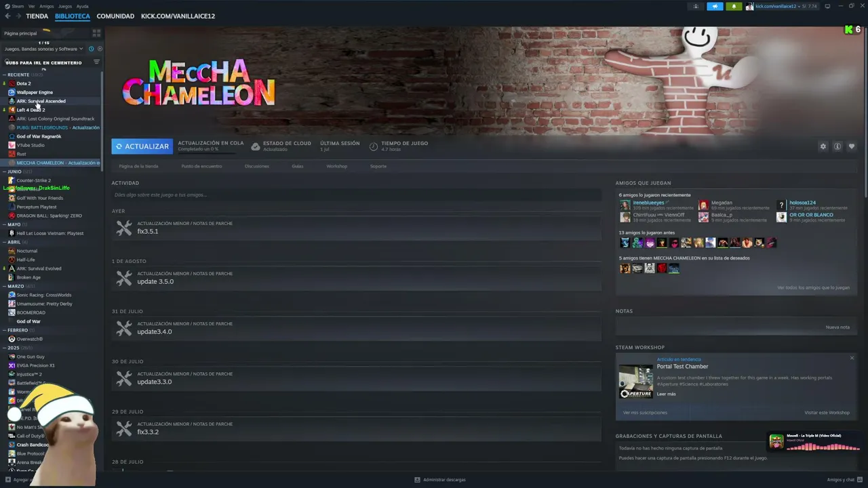Open Página de la tienda link
Screen dimensions: 868x488
138,166
